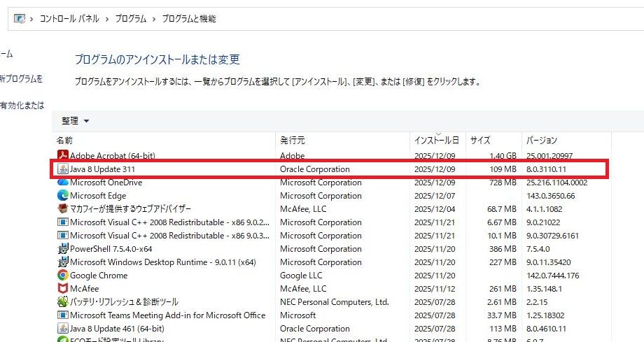The height and width of the screenshot is (342, 644).
Task: Sort list by サイズ column header
Action: 480,141
